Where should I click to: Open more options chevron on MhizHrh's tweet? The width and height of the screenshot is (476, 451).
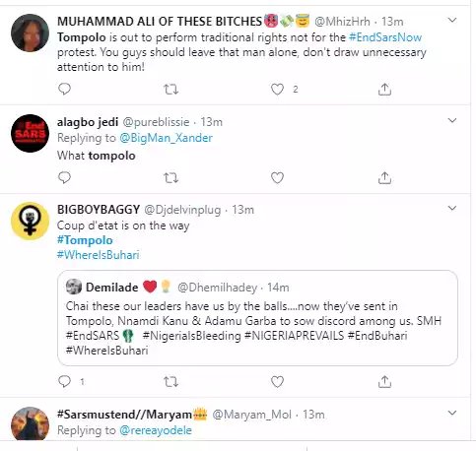coord(452,21)
